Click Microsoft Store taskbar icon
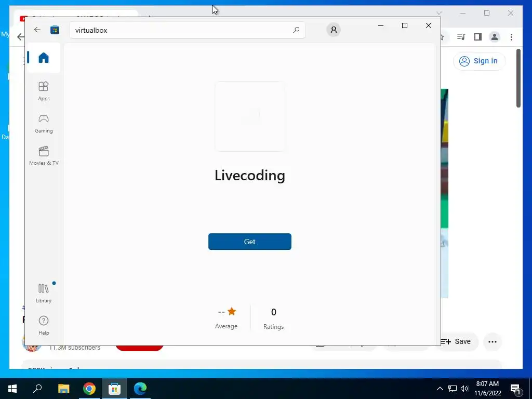This screenshot has width=532, height=399. 115,389
